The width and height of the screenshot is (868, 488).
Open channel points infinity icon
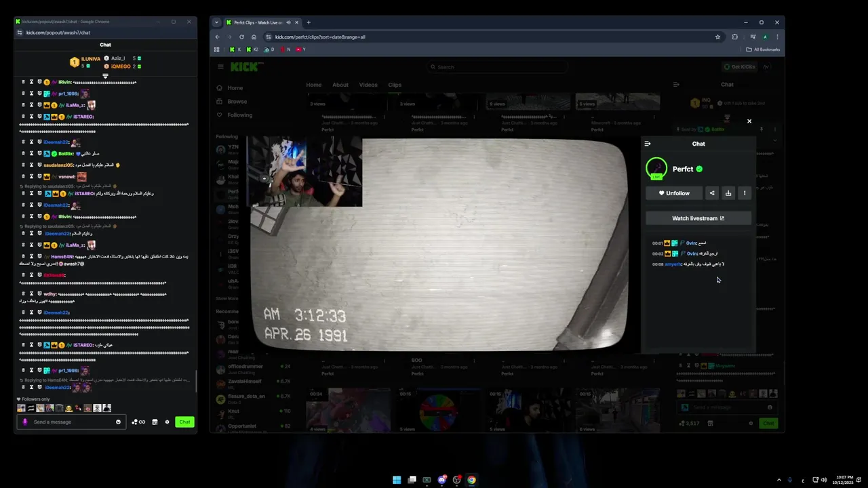138,422
